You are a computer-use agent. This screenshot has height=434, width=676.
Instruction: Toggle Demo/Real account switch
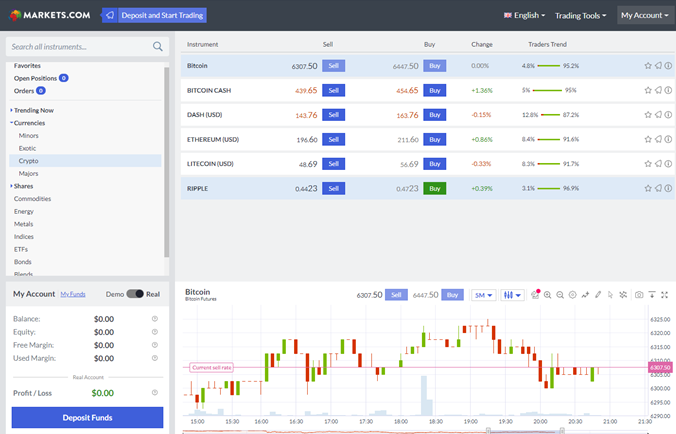point(134,294)
